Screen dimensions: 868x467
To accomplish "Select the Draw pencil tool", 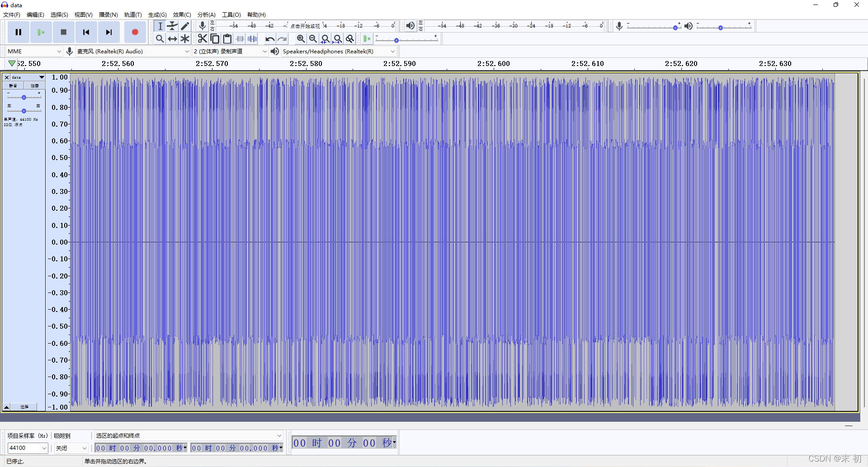I will point(185,26).
